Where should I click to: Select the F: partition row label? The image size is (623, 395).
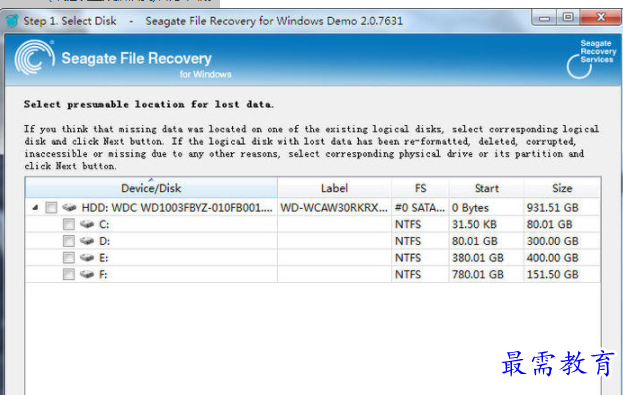(103, 275)
